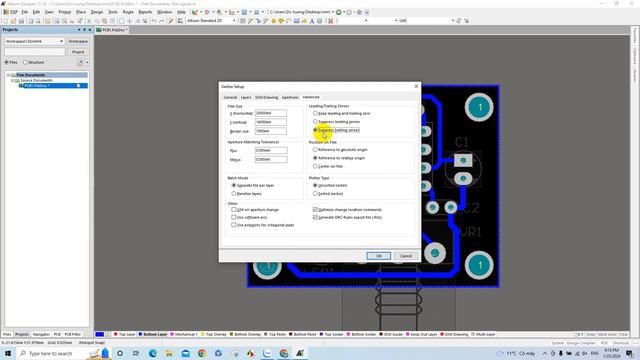Click OK in Gerber Setup dialog

tap(378, 256)
